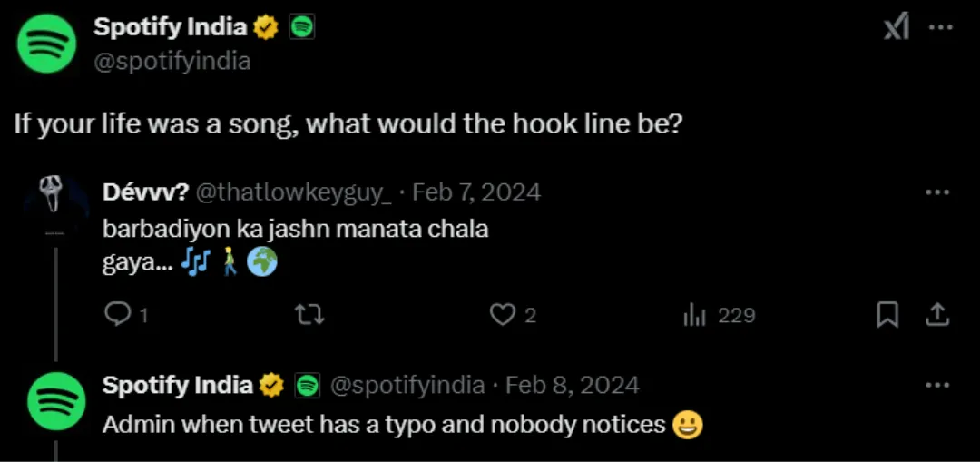
Task: Open more options menu on Dévvv's reply
Action: click(x=937, y=192)
